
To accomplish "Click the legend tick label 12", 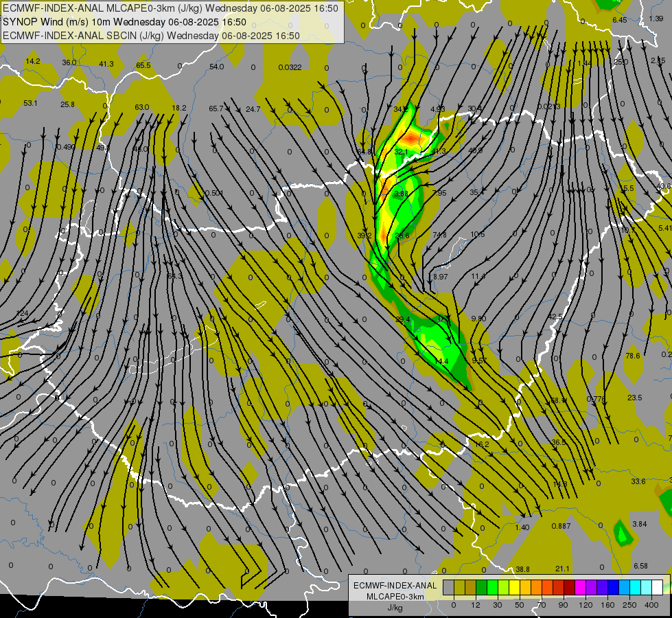I will pyautogui.click(x=475, y=605).
